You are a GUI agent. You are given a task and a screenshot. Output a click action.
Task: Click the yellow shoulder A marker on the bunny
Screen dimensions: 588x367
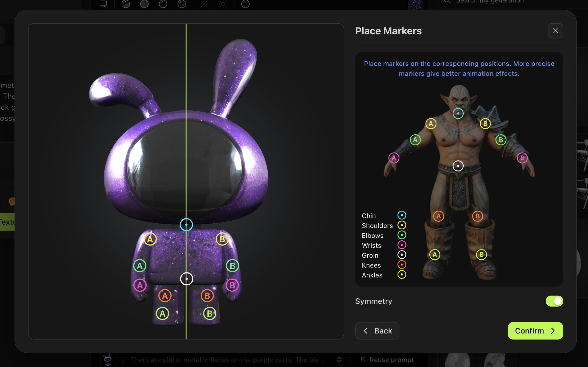(150, 239)
